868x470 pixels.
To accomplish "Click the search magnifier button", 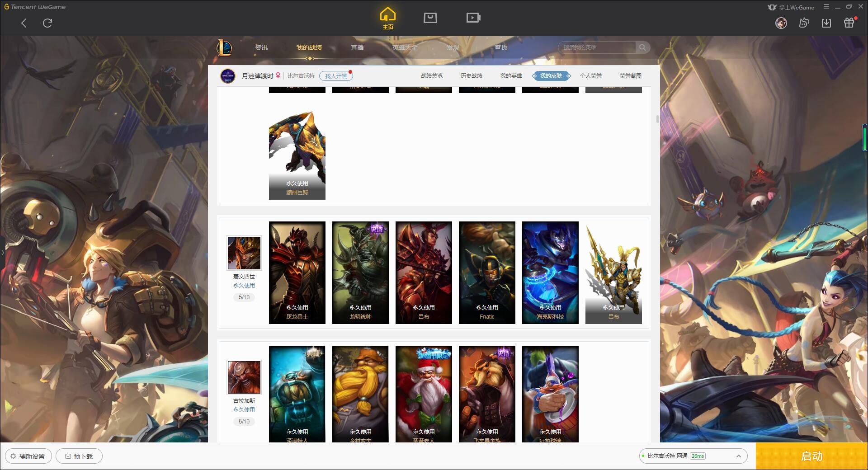I will click(642, 47).
